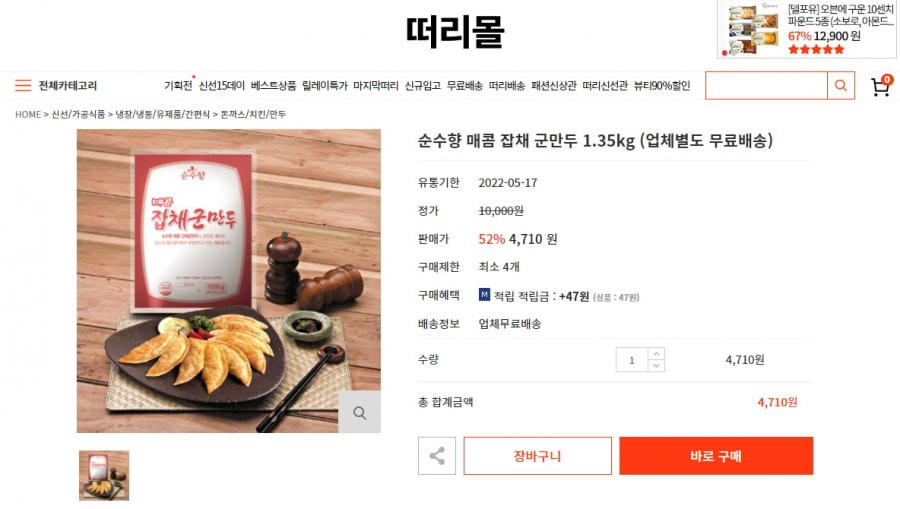The height and width of the screenshot is (509, 900).
Task: Increase quantity with the up arrow
Action: point(656,353)
